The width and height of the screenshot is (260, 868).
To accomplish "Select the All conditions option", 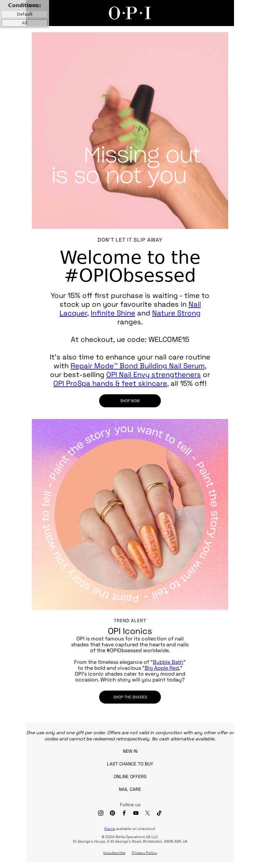I will click(25, 23).
